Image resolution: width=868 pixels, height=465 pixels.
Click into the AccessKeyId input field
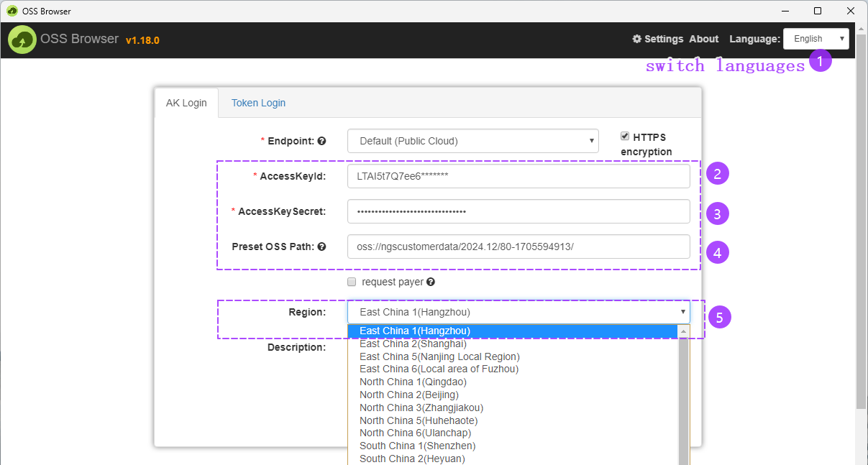pos(518,176)
